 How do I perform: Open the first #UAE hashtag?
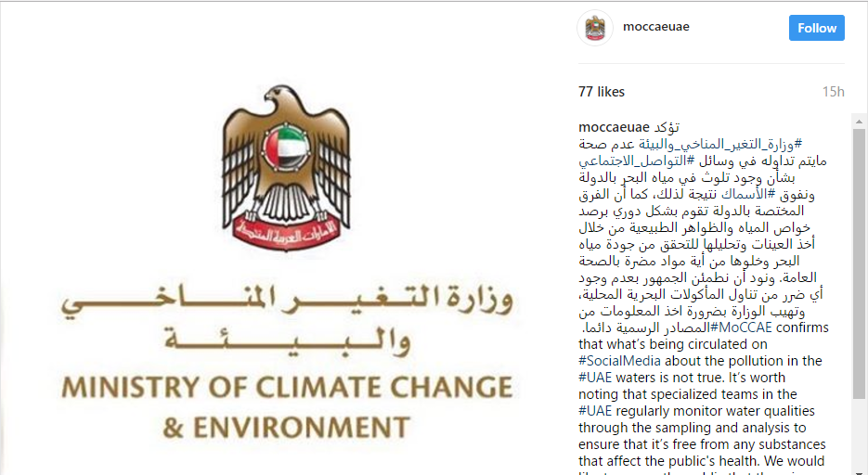tap(595, 378)
